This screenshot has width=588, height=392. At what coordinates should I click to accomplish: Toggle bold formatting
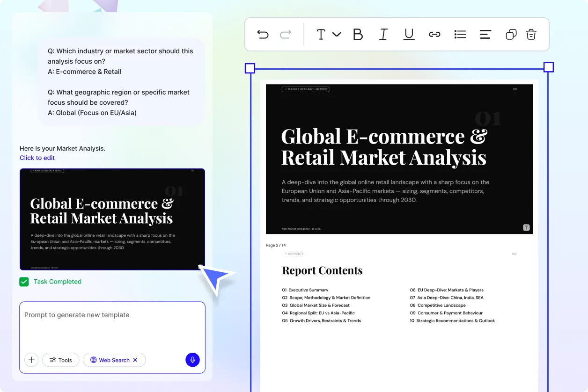pos(358,35)
